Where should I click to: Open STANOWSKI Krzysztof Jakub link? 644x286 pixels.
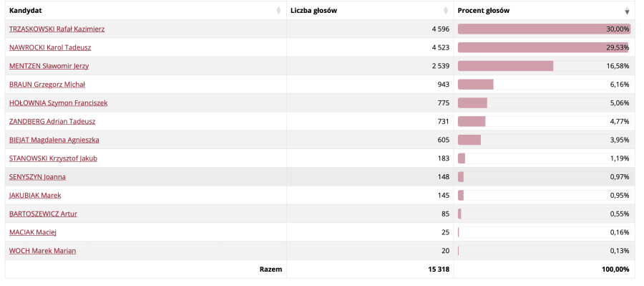(54, 158)
